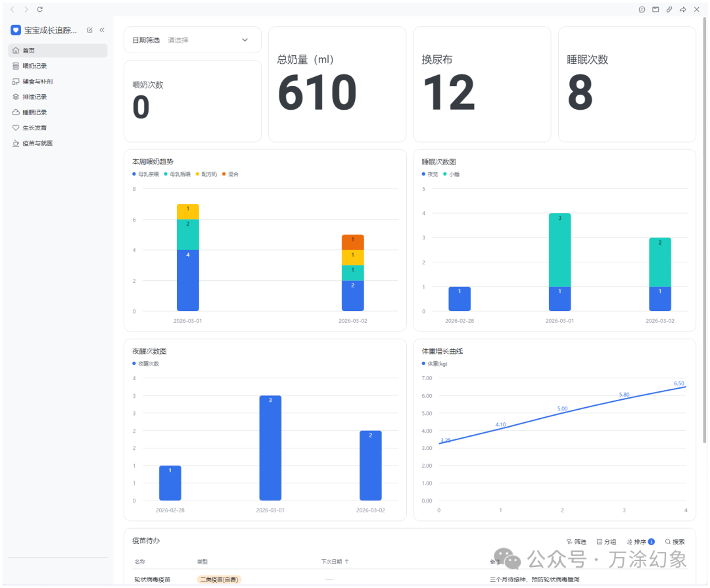Click the copy link icon at top right
Screen dimensions: 710x588
669,9
